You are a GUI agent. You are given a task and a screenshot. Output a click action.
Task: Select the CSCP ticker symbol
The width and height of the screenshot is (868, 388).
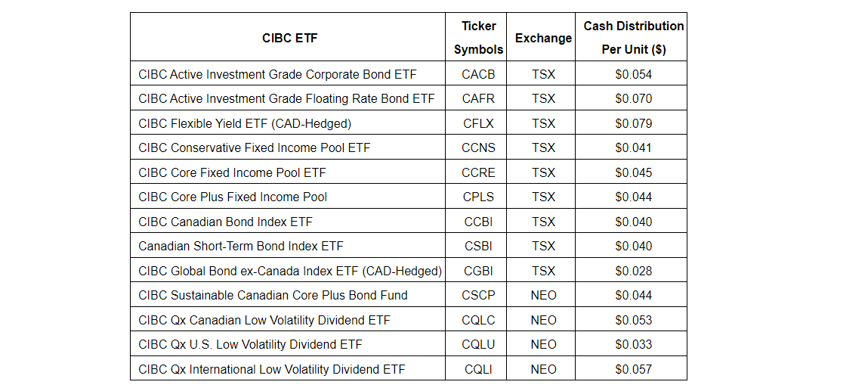pyautogui.click(x=478, y=295)
